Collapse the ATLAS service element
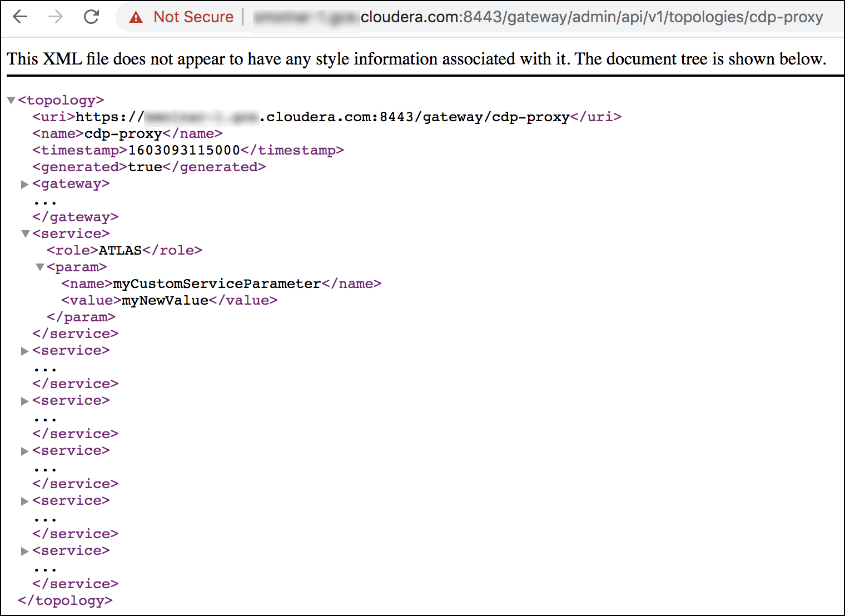Image resolution: width=845 pixels, height=616 pixels. (x=25, y=234)
